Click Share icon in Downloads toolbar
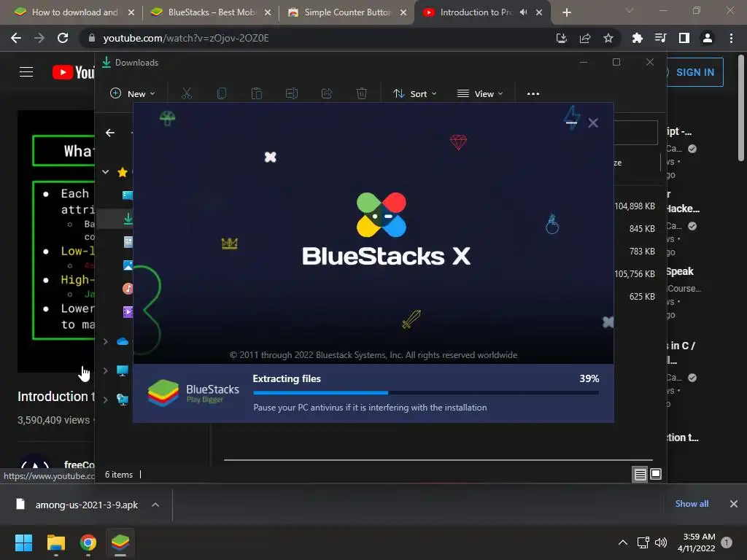Viewport: 747px width, 560px height. 327,93
